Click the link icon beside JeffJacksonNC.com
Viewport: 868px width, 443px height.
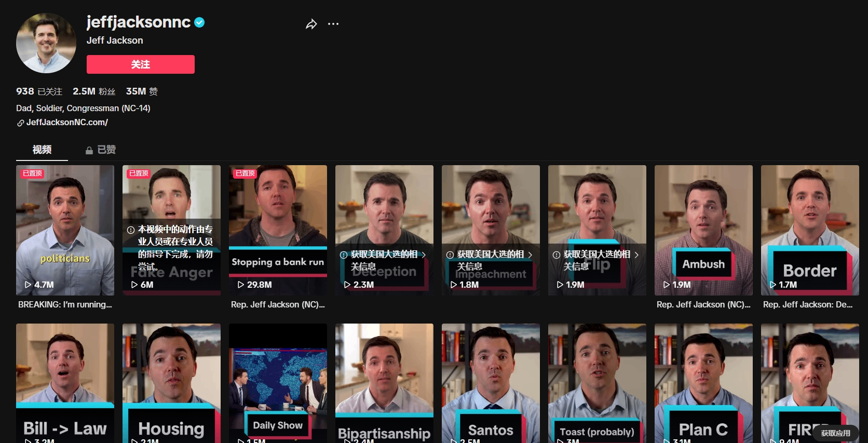20,123
